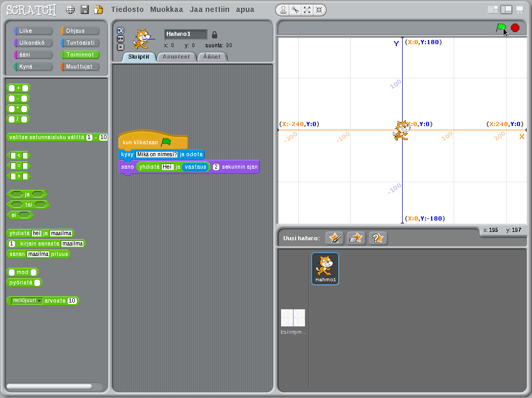
Task: Click the Scratch logo
Action: pos(31,10)
